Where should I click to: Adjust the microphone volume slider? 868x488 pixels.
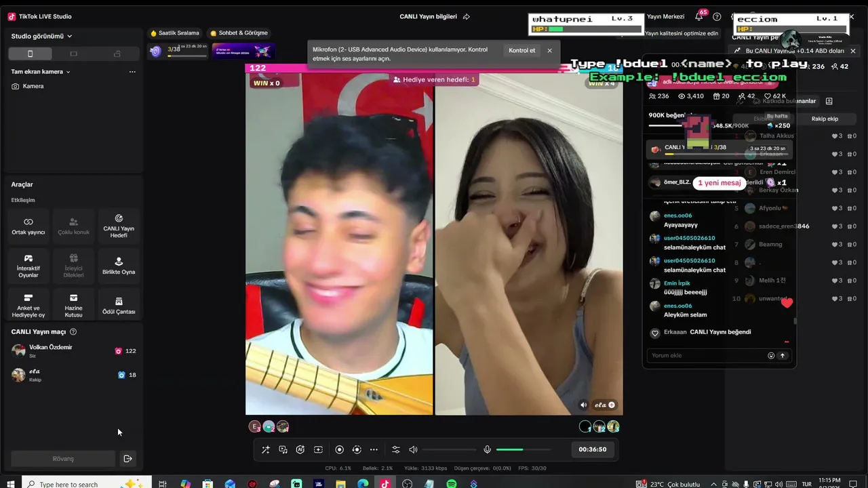click(x=523, y=449)
